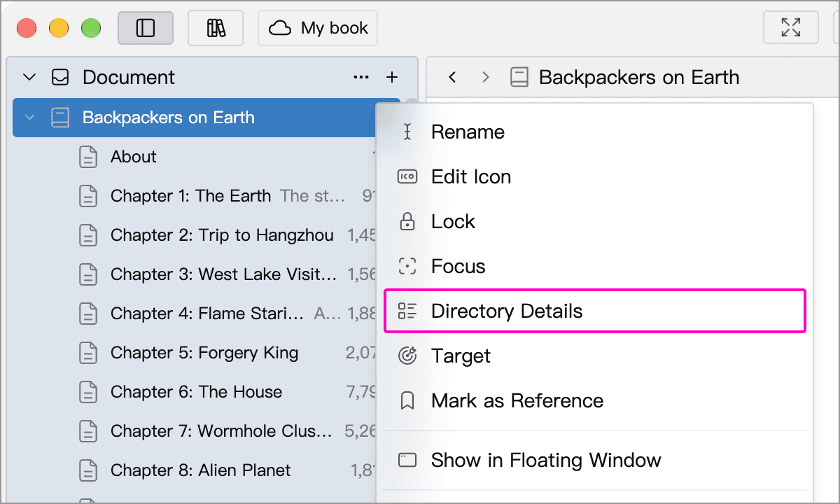Select Lock in the context menu

tap(595, 221)
